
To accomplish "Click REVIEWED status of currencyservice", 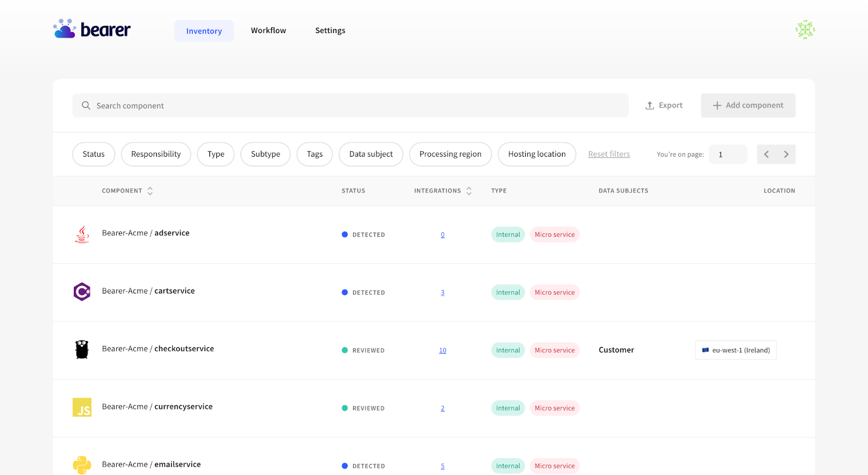I will tap(363, 408).
